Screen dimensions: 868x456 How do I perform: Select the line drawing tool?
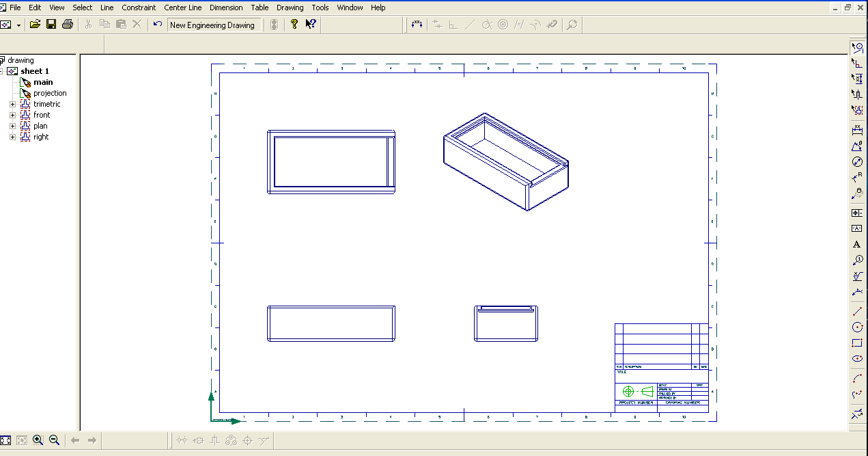(857, 311)
